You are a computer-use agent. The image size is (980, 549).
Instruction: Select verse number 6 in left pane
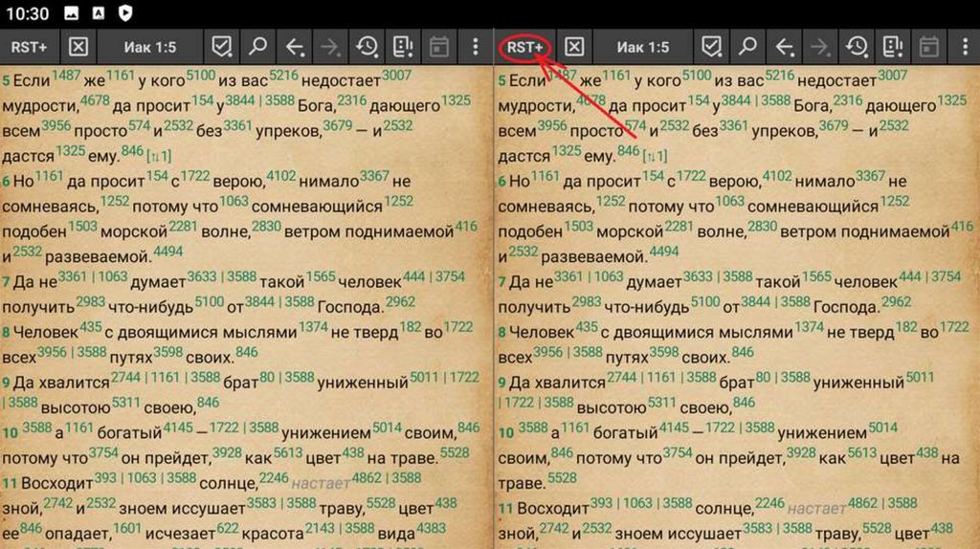(5, 182)
